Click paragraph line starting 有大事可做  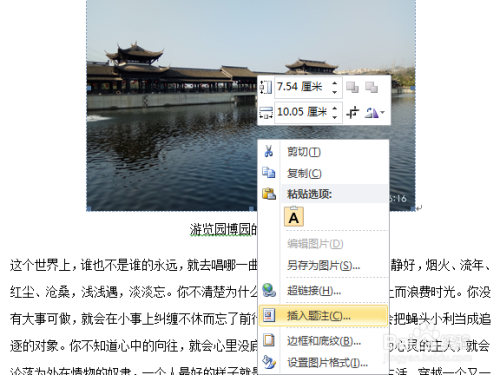(x=134, y=319)
